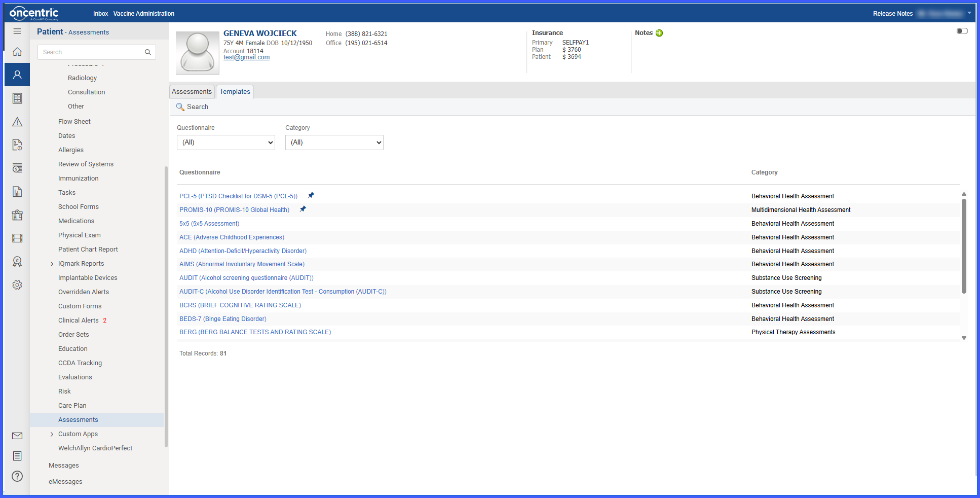Click the patient avatar photo
The image size is (980, 498).
(198, 53)
